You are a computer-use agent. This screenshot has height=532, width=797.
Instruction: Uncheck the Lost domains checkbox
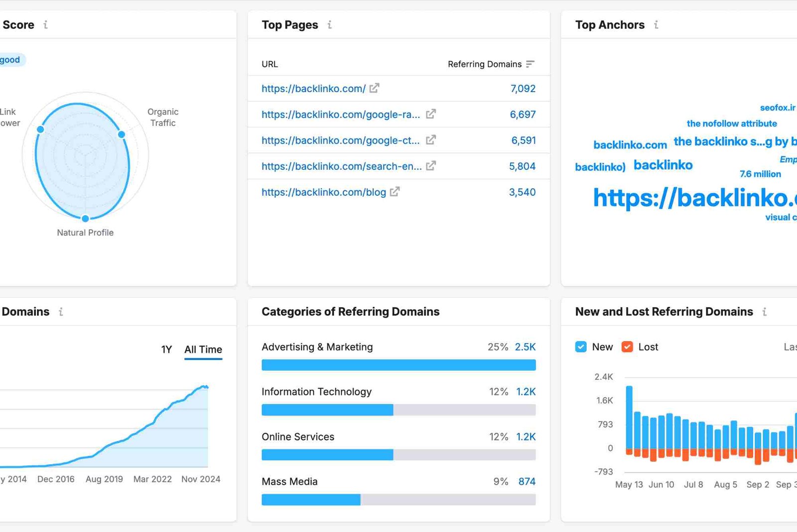[627, 347]
